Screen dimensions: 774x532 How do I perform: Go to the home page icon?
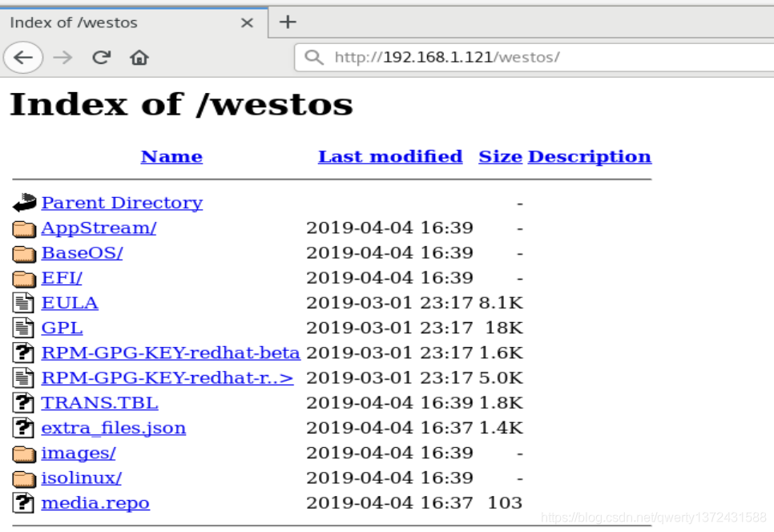point(139,58)
